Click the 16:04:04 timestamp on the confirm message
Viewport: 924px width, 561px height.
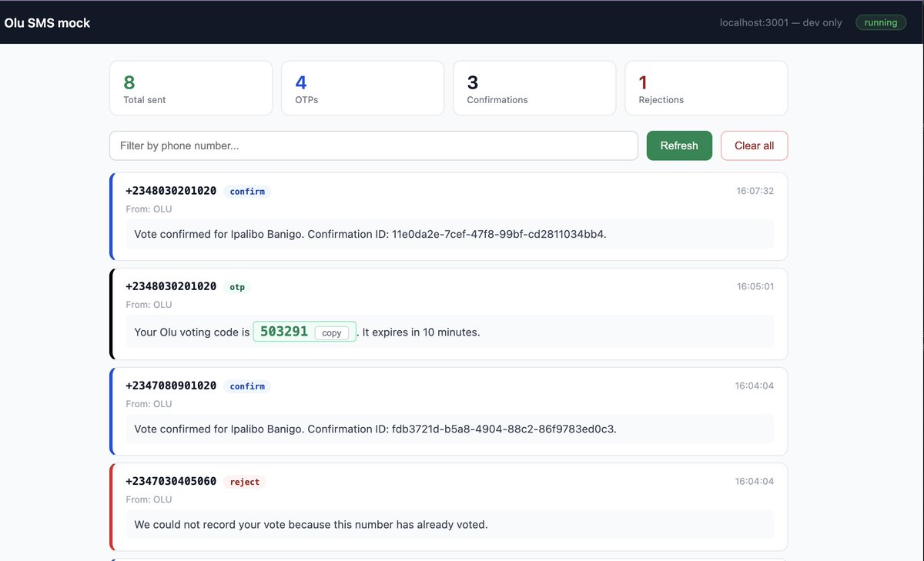(755, 386)
